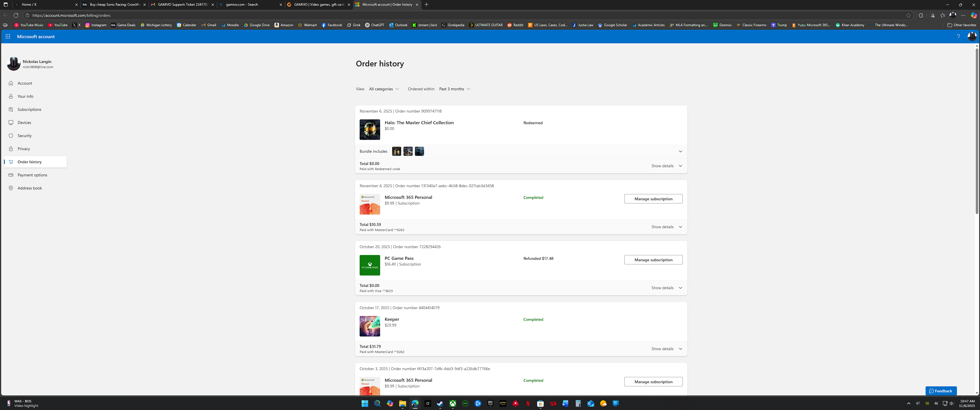Open Copilot from the browser toolbar
980x410 pixels.
[974, 15]
